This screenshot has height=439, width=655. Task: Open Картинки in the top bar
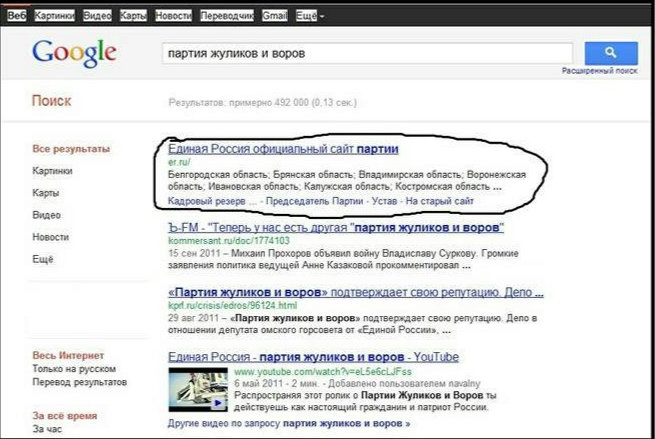pyautogui.click(x=54, y=16)
